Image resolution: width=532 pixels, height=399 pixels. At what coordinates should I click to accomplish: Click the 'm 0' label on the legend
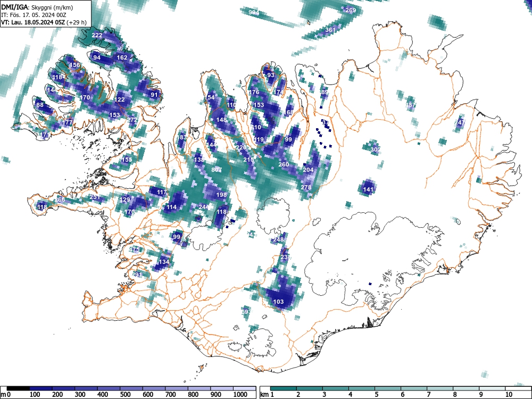6,395
